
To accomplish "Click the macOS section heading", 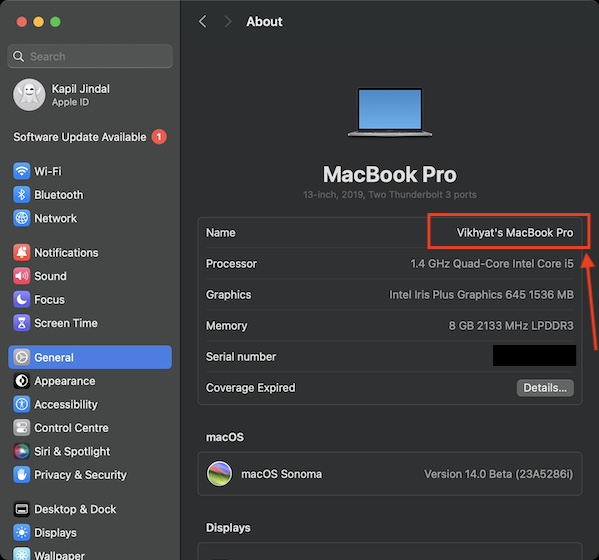I will 225,437.
